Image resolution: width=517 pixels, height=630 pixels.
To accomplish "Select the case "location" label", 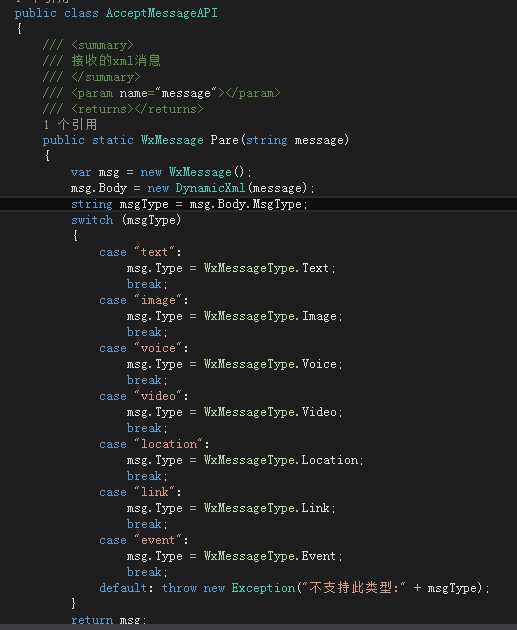I will 154,444.
